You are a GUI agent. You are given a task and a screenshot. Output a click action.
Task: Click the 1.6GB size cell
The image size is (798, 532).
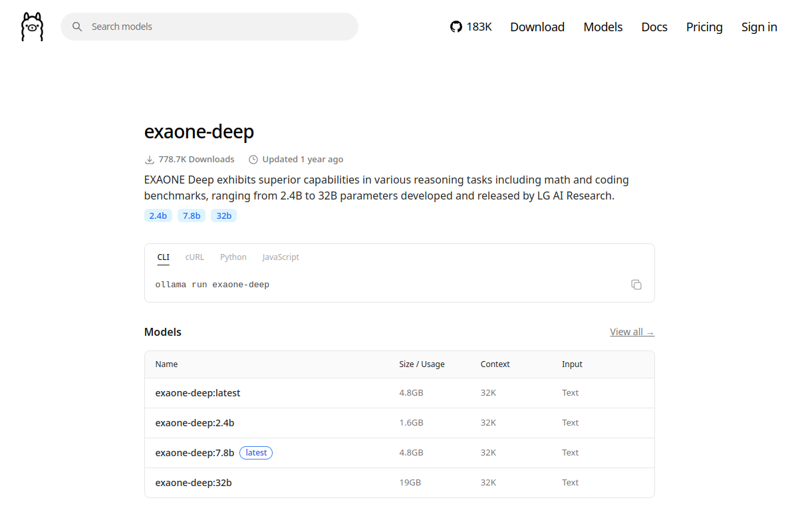point(411,423)
